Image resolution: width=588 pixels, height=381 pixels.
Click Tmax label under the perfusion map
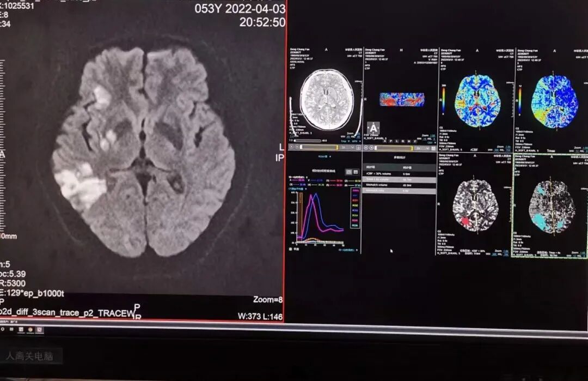(551, 151)
